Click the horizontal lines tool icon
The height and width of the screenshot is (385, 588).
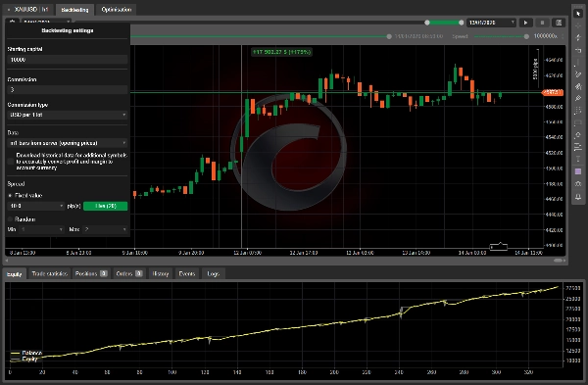tap(578, 147)
